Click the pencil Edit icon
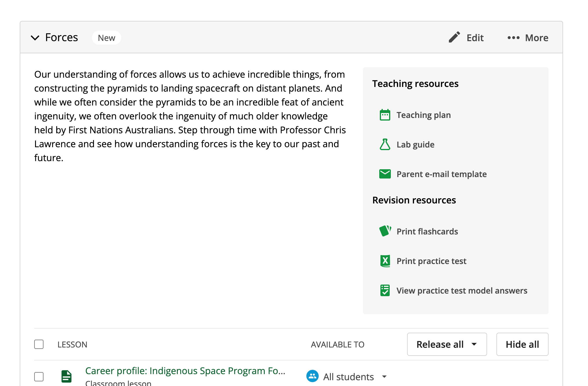 click(454, 37)
